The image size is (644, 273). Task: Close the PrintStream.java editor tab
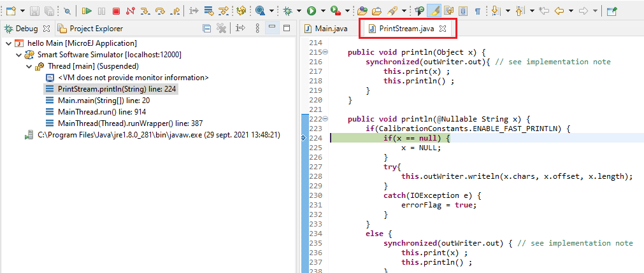[x=442, y=29]
